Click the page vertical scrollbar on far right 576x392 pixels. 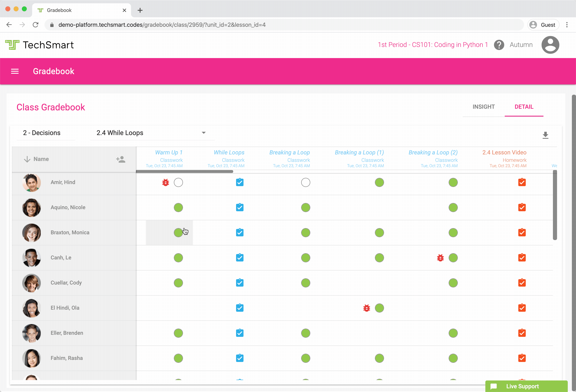[574, 243]
